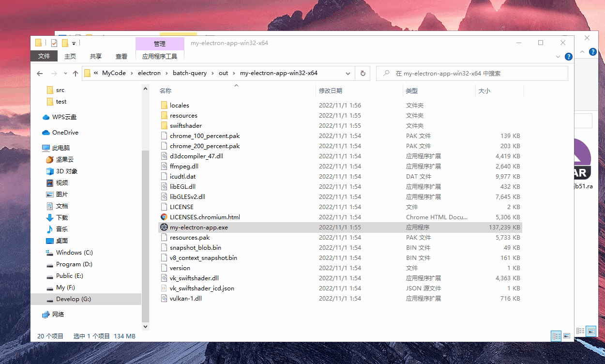
Task: Select the test folder in sidebar
Action: (57, 102)
